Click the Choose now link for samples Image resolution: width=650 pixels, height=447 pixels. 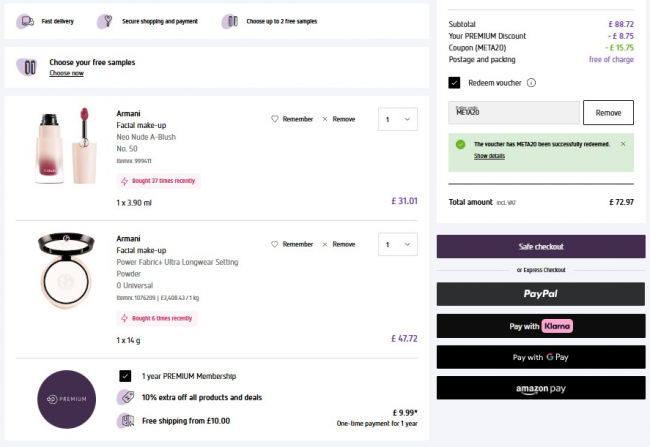[66, 73]
